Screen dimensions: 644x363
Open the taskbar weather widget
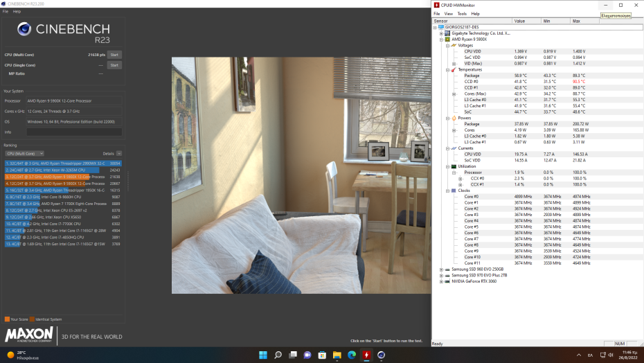click(x=23, y=355)
